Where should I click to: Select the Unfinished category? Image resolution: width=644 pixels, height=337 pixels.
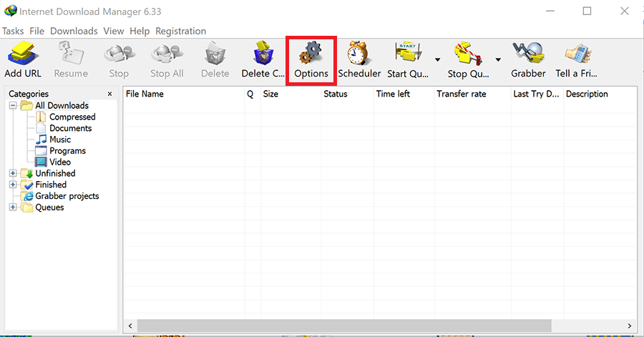[x=55, y=173]
